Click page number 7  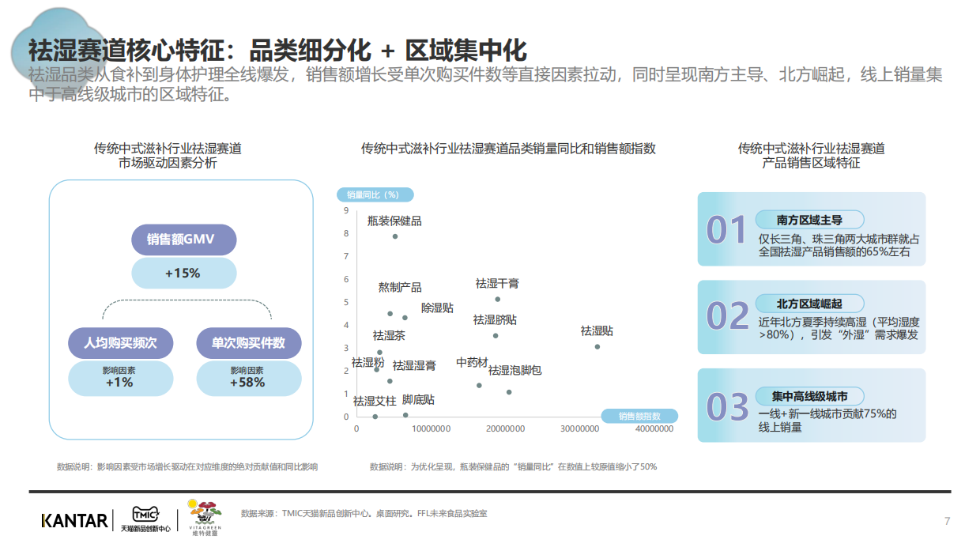948,520
